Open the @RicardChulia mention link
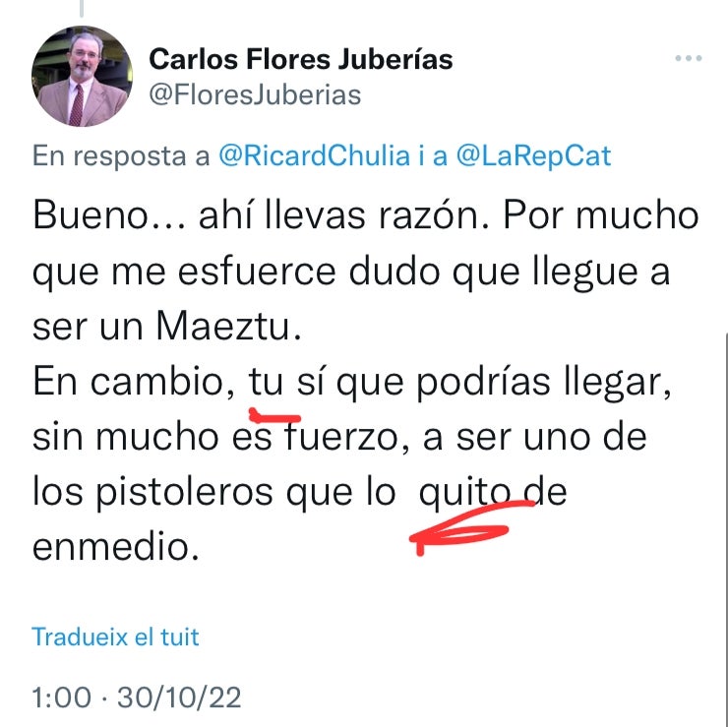Screen dimensions: 728x727 [315, 156]
